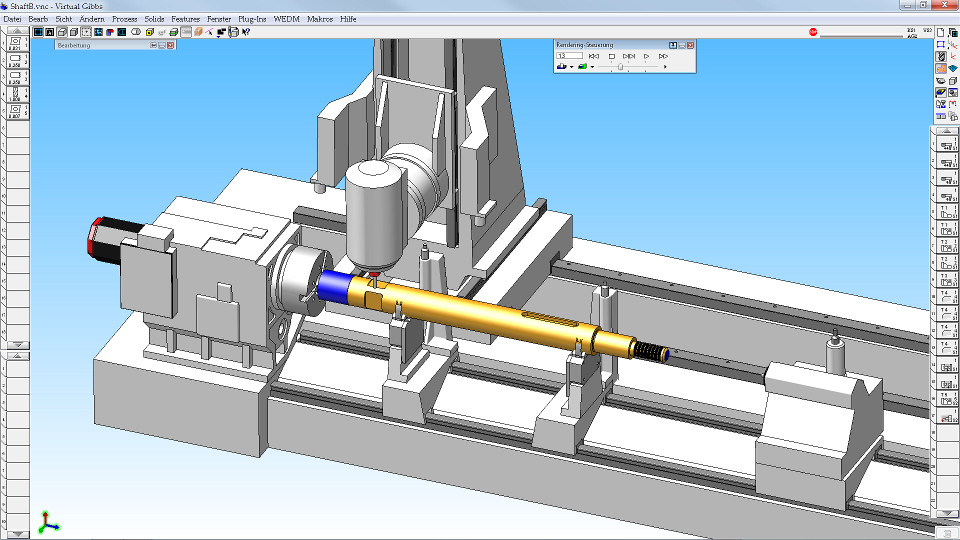Select the yellow cube solid view icon
Screen dimensions: 960x540
pyautogui.click(x=149, y=32)
